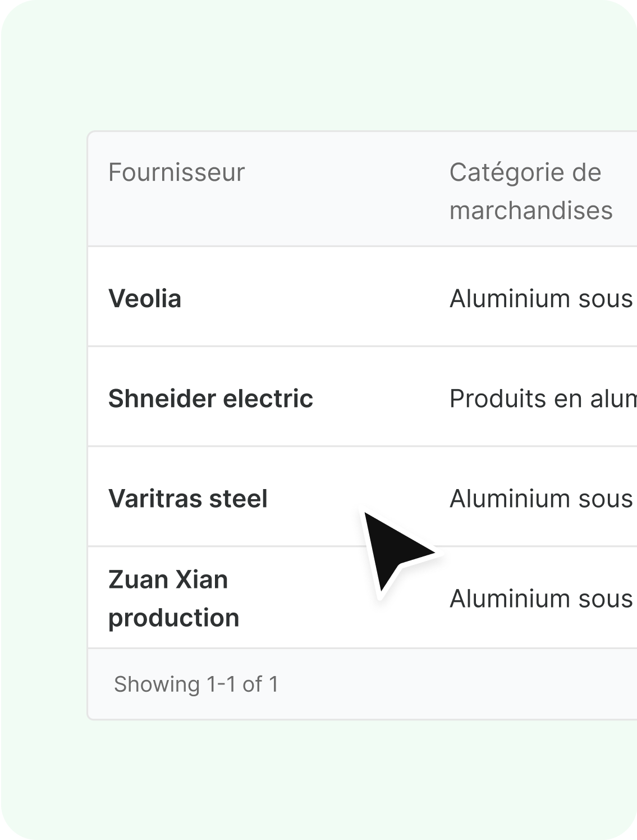Screen dimensions: 637x840
Task: Click the word production under Zuan Xian
Action: pyautogui.click(x=173, y=618)
